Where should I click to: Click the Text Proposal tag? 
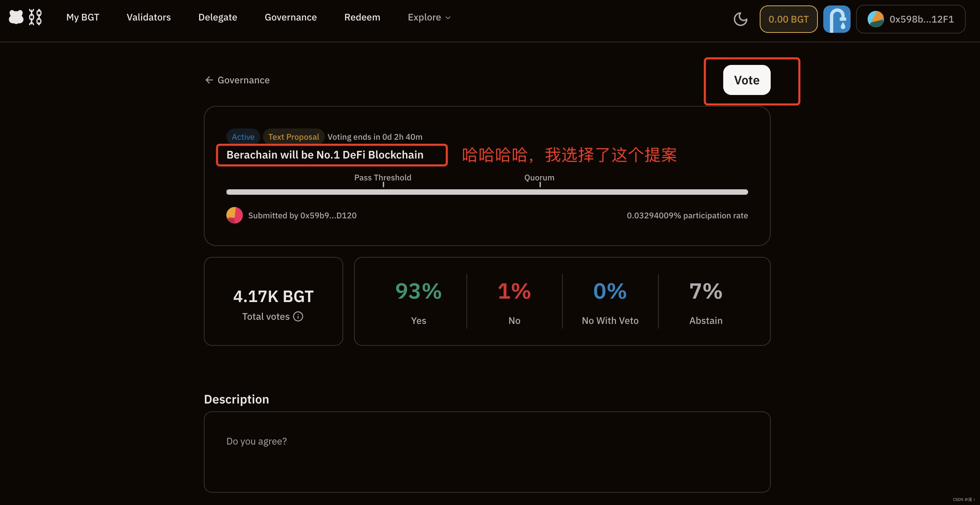point(293,137)
